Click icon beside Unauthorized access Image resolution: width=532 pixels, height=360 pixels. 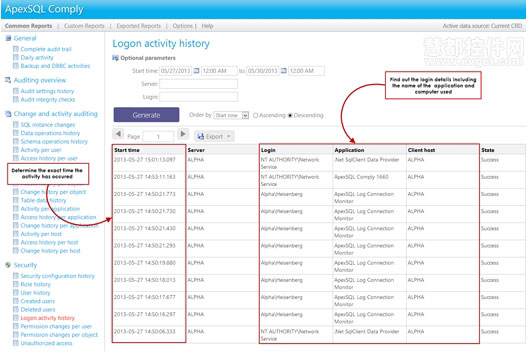[16, 343]
